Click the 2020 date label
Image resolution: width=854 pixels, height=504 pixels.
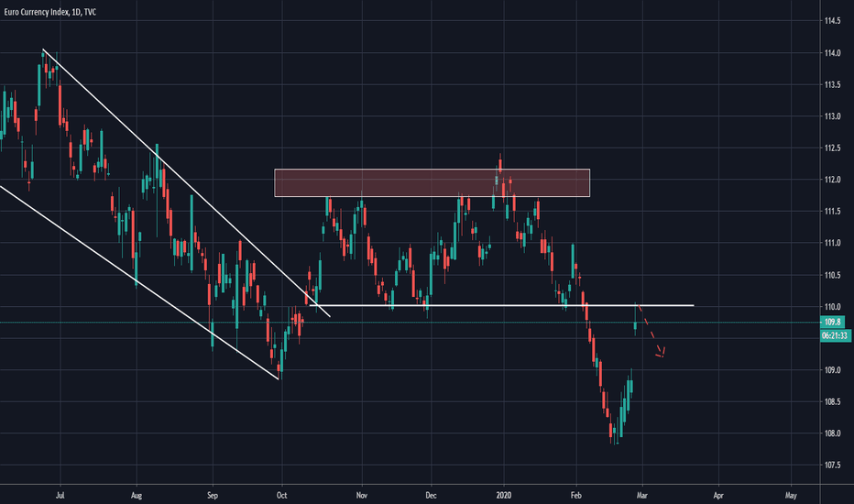click(504, 495)
